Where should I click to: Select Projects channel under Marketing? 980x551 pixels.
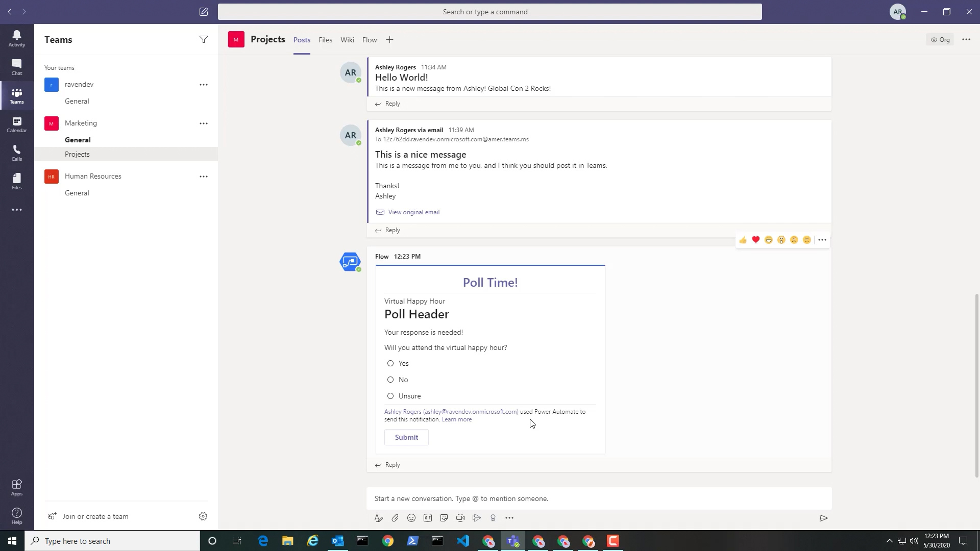coord(126,154)
